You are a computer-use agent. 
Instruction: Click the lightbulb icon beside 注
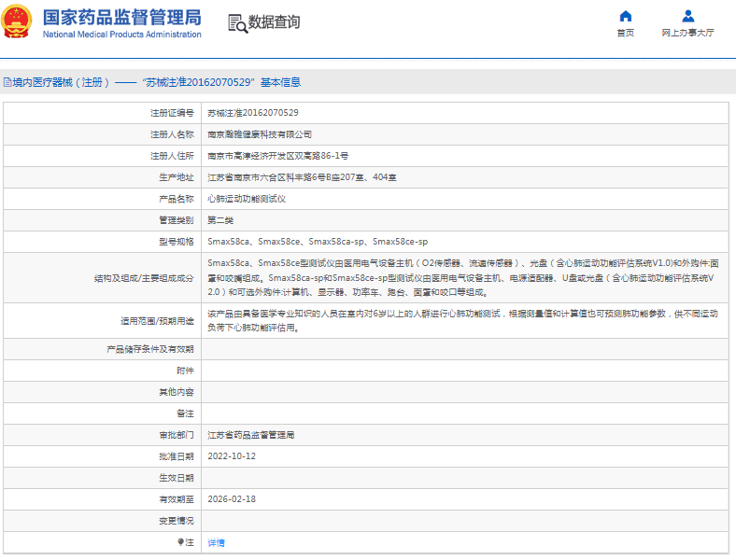[180, 542]
